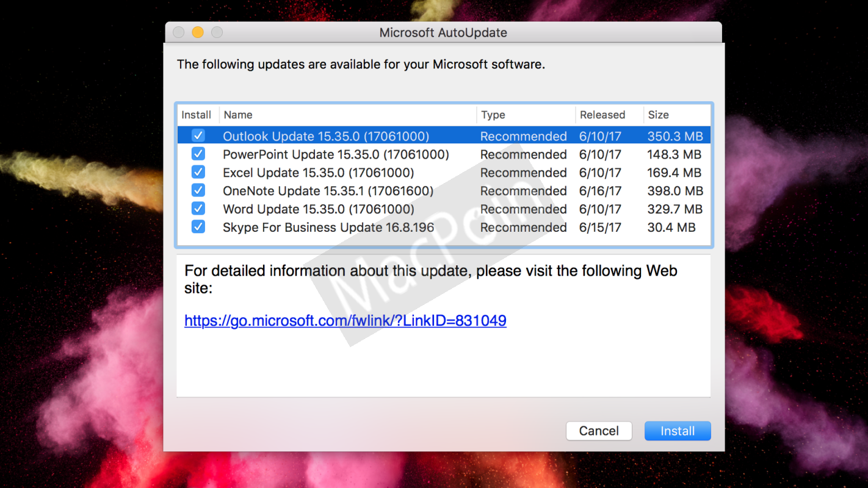The height and width of the screenshot is (488, 868).
Task: Click the Released column header
Action: pos(608,115)
